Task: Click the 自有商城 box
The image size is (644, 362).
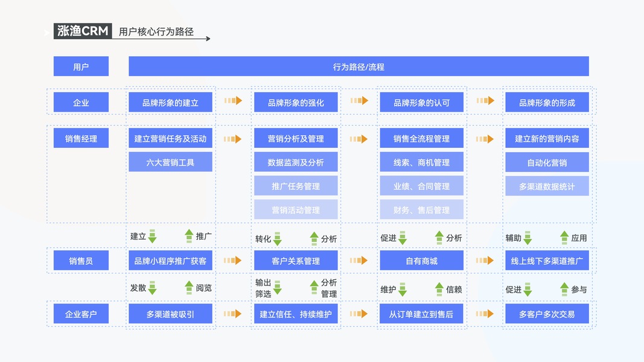Action: pos(421,261)
